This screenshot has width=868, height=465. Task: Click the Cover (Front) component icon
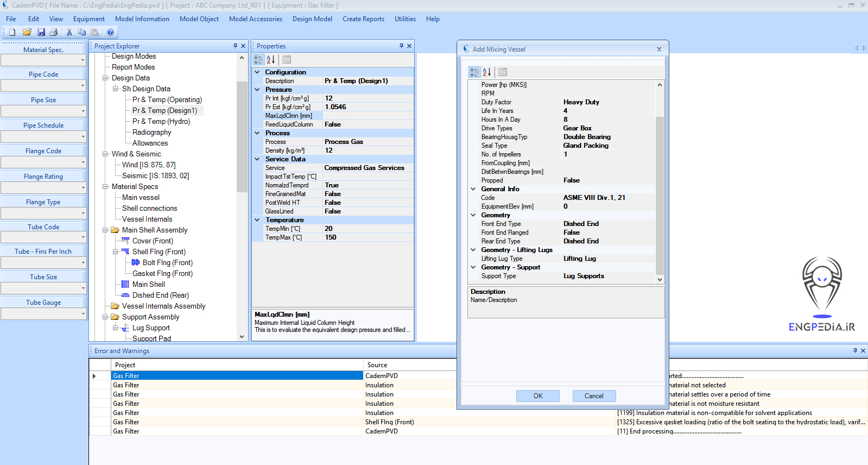point(125,241)
